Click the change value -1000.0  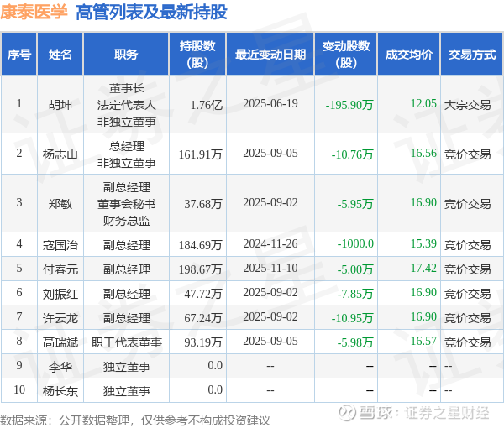tap(355, 243)
